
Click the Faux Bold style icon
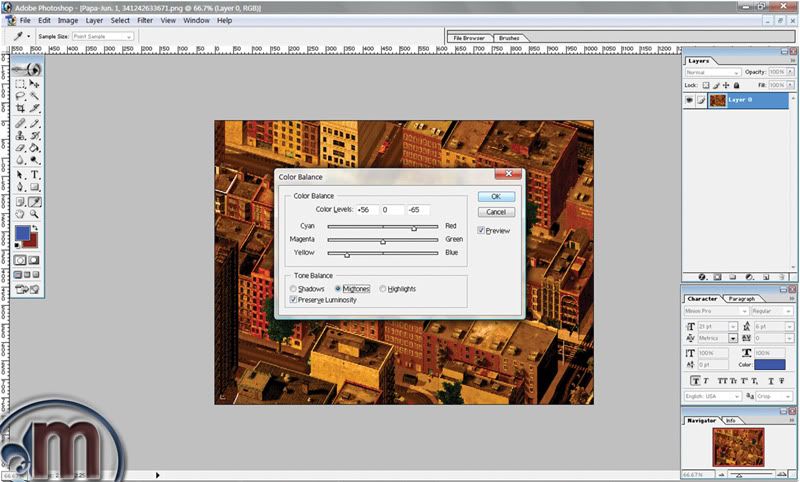click(x=695, y=381)
